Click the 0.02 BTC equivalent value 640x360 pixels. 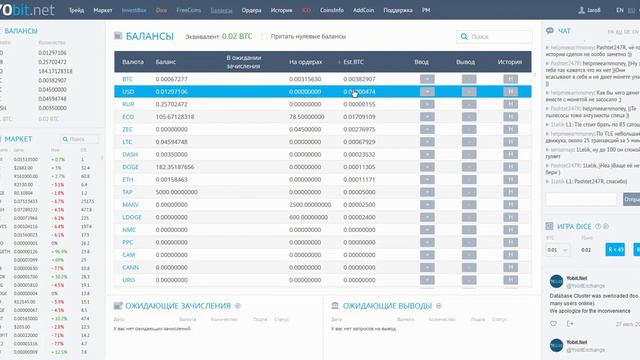tap(237, 36)
